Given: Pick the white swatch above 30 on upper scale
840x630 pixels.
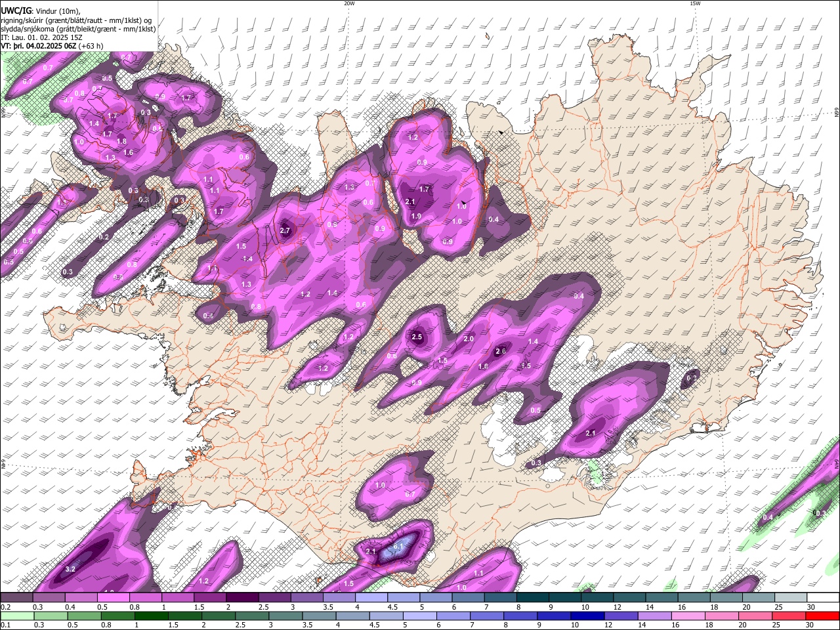Looking at the screenshot, I should (823, 597).
